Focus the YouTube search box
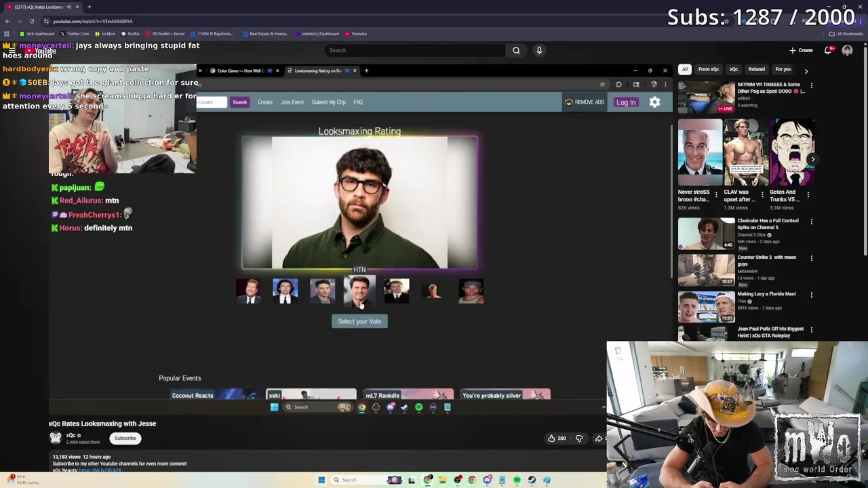 point(415,50)
